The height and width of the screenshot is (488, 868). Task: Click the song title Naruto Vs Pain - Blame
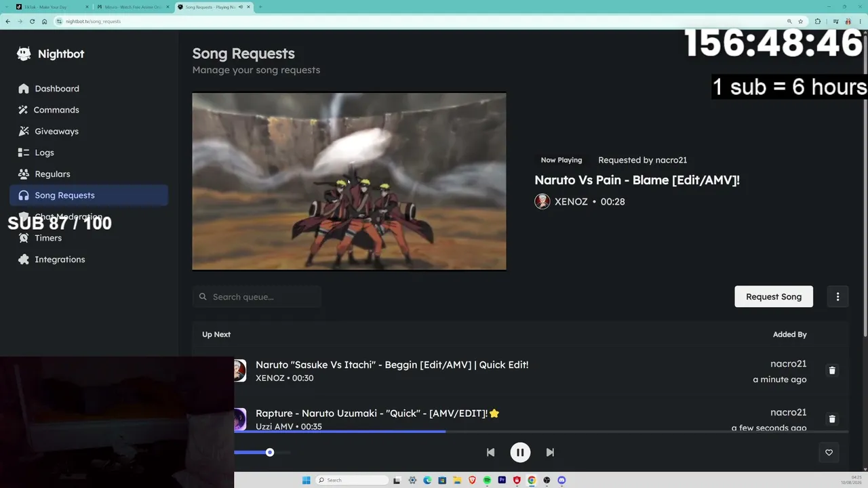coord(637,180)
